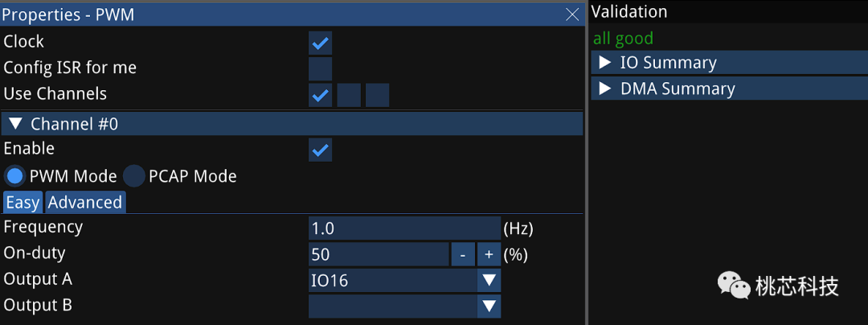Click the Frequency input field
The width and height of the screenshot is (868, 325).
404,228
